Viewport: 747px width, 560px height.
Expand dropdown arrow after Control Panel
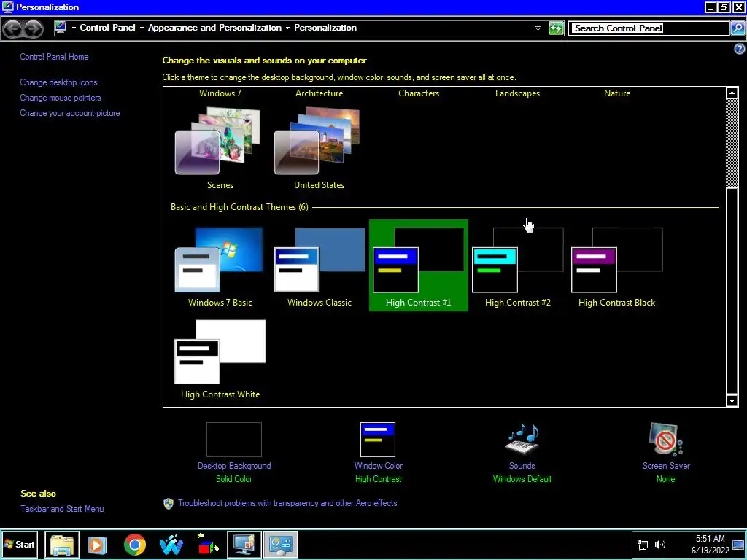click(x=142, y=28)
